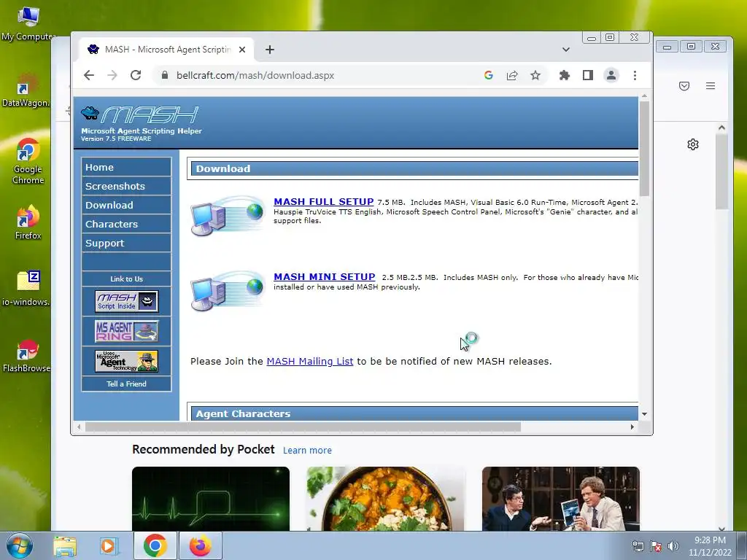Open a new Chrome tab with the plus button
This screenshot has width=747, height=560.
click(x=270, y=50)
